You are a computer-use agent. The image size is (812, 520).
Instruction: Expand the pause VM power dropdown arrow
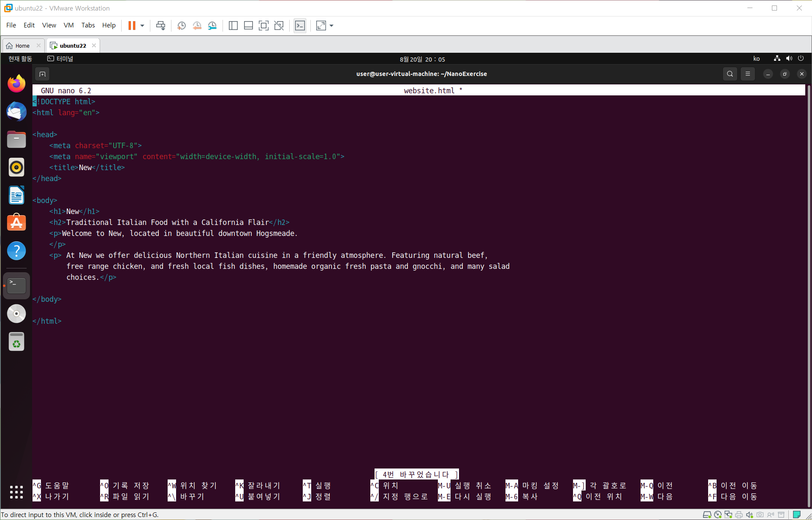click(142, 26)
